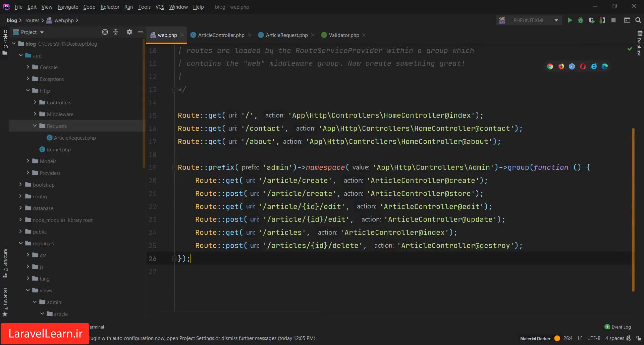Open the Refactor menu
Image resolution: width=644 pixels, height=345 pixels.
click(x=110, y=7)
